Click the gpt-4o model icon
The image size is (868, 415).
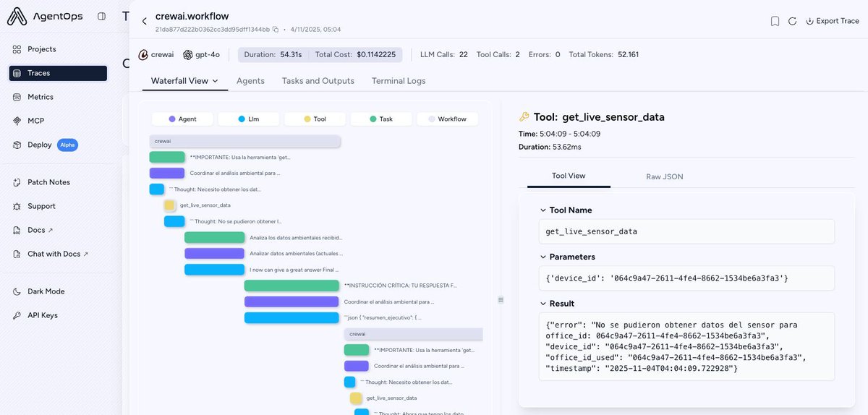point(188,55)
